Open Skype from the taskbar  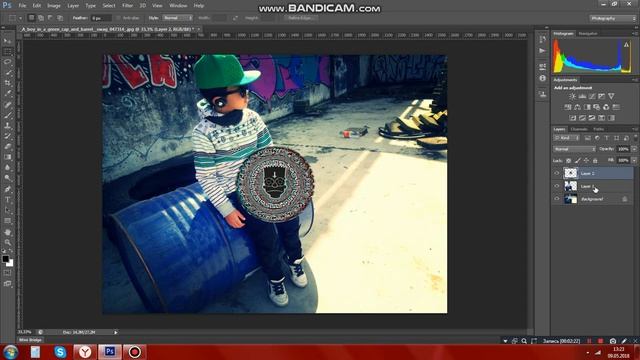(60, 352)
